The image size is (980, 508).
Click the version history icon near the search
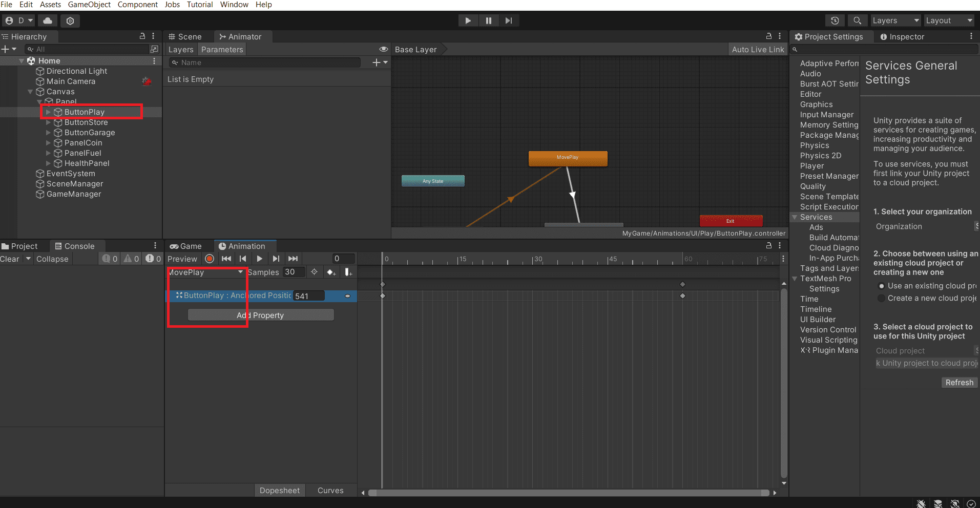tap(835, 20)
